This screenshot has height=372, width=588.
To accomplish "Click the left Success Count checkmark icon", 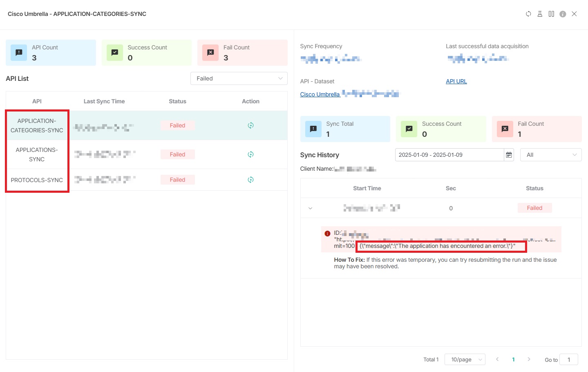I will point(115,53).
